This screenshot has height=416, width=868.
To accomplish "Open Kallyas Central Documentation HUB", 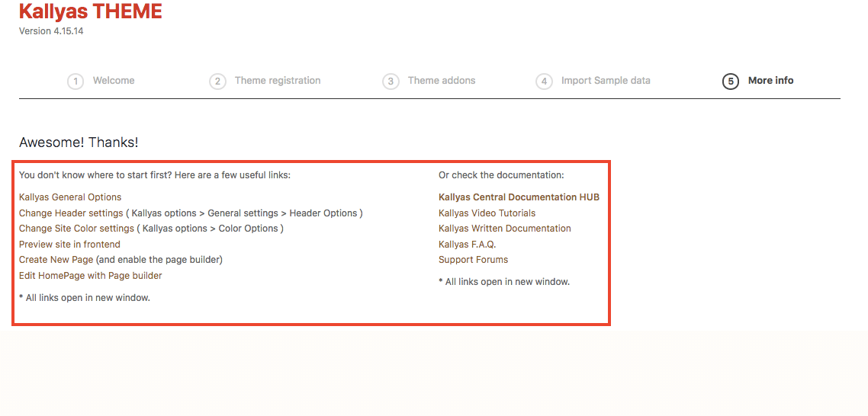I will 519,197.
